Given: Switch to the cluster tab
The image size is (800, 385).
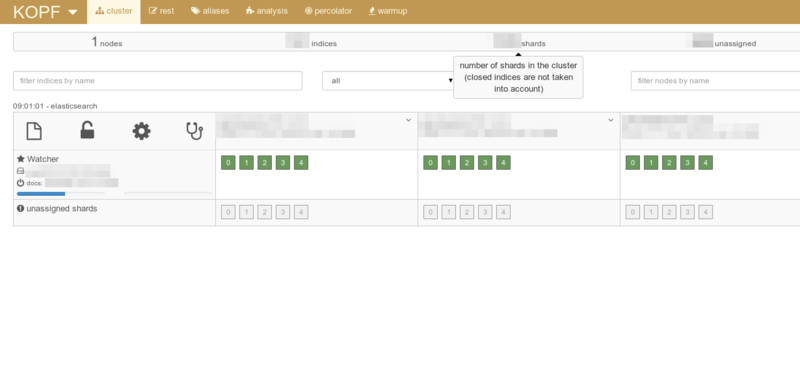Looking at the screenshot, I should (x=114, y=11).
